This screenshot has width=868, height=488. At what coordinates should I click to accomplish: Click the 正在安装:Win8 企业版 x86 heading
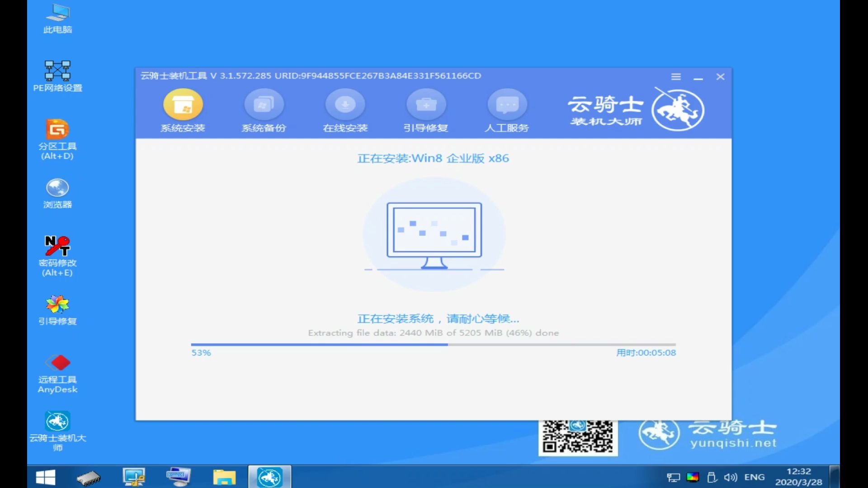[433, 158]
